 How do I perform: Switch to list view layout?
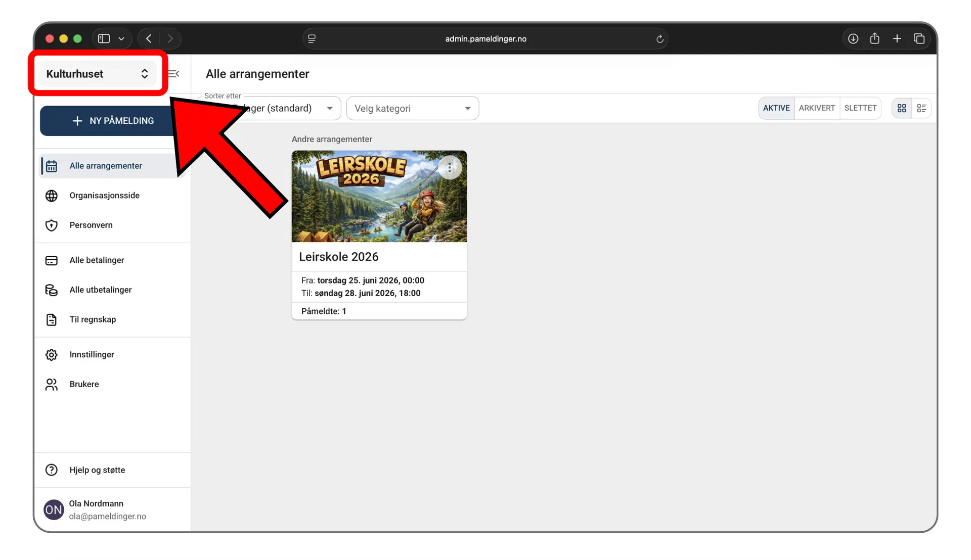(x=921, y=108)
